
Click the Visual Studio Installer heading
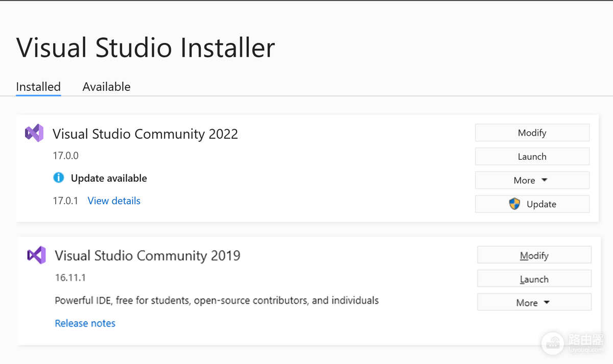click(146, 47)
